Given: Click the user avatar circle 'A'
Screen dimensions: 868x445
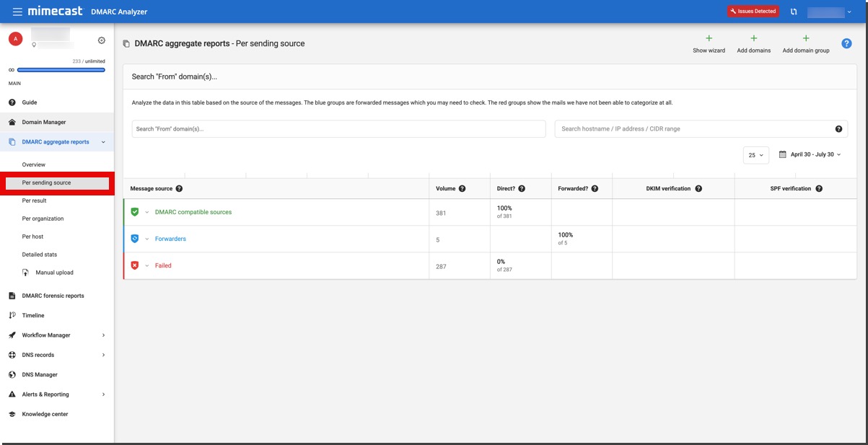Looking at the screenshot, I should pos(16,39).
